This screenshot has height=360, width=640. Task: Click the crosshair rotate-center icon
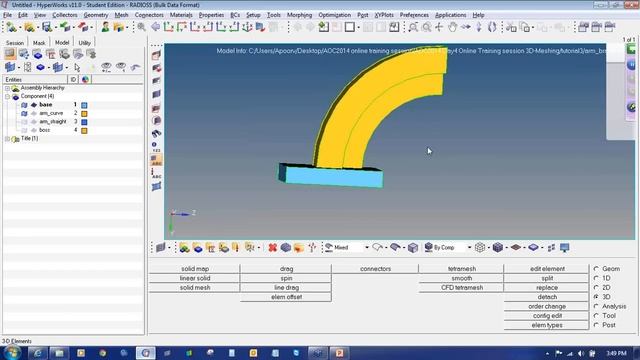pyautogui.click(x=439, y=27)
